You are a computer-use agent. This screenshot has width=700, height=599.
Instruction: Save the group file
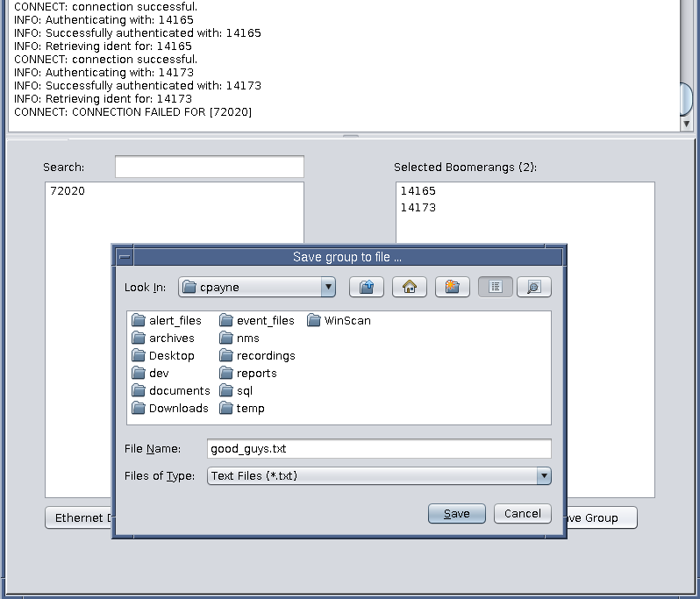pos(457,514)
